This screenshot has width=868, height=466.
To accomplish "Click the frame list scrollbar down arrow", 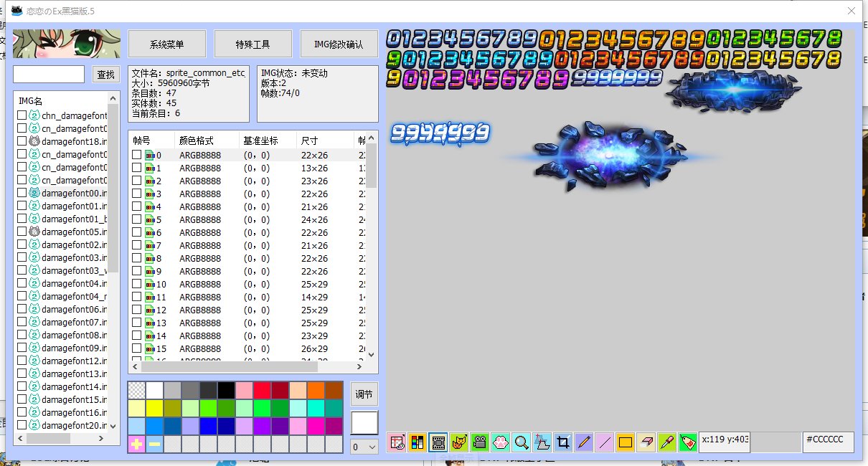I will click(x=371, y=353).
